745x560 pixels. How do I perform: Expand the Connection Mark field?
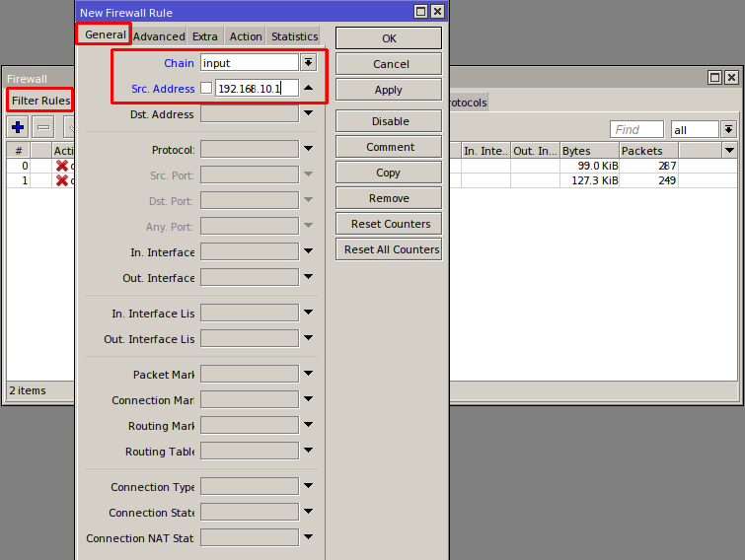point(308,399)
